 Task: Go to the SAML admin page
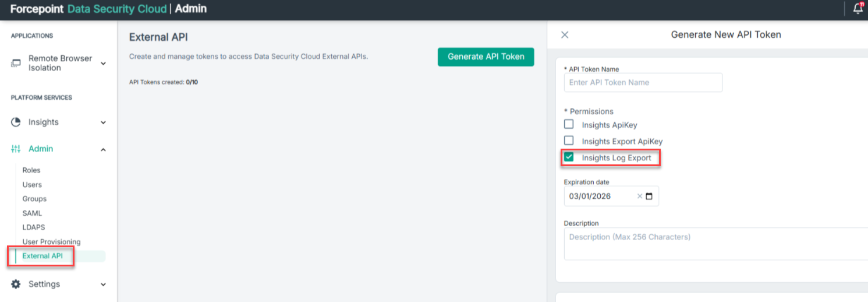click(x=32, y=213)
